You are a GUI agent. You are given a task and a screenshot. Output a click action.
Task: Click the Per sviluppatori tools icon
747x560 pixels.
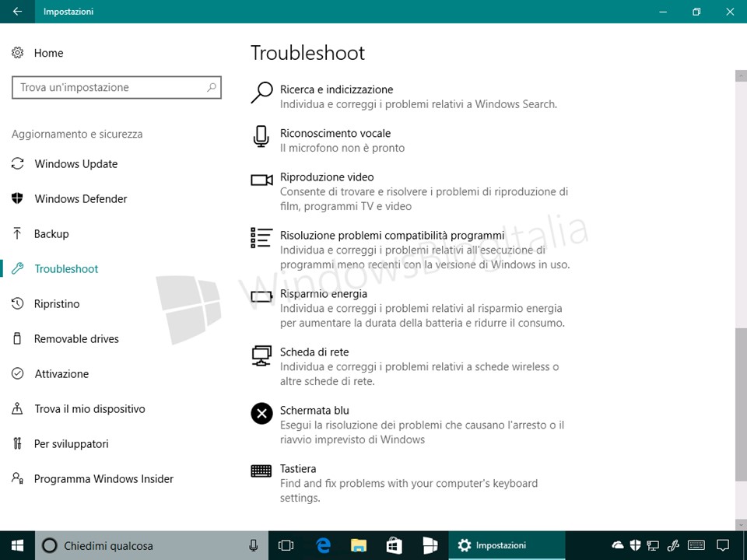(18, 444)
